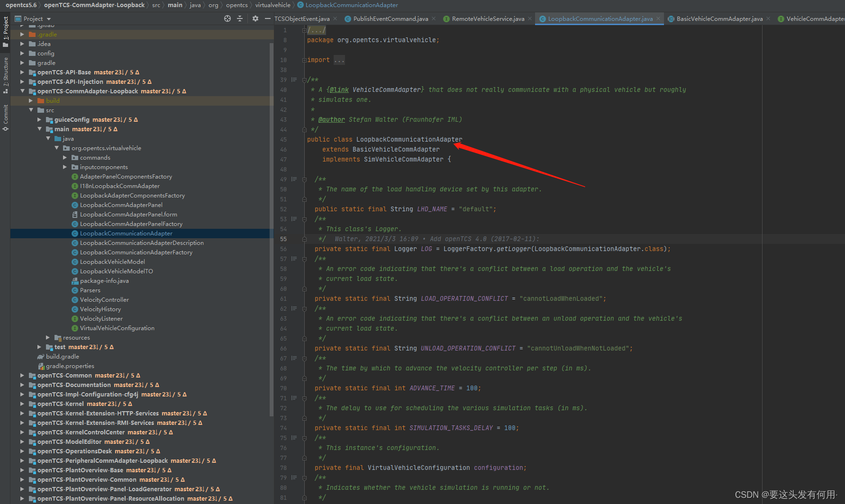
Task: Click the form file icon of LoopbackCommAdapterPanel.form
Action: coord(75,215)
